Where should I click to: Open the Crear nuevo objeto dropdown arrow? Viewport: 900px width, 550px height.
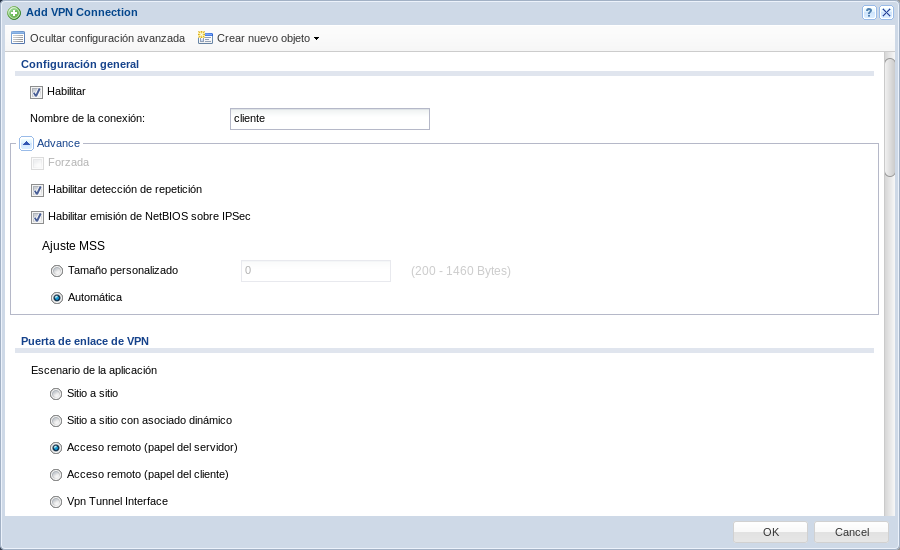click(x=316, y=38)
